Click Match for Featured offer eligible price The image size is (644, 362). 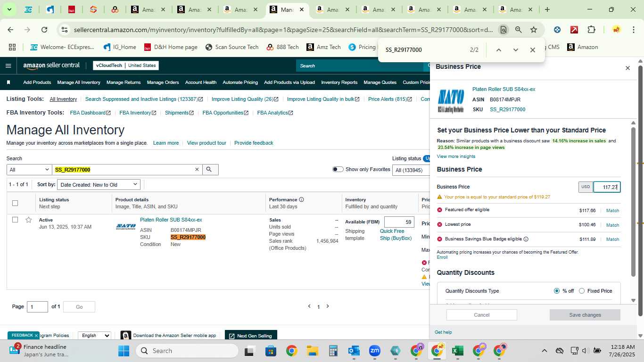click(612, 211)
